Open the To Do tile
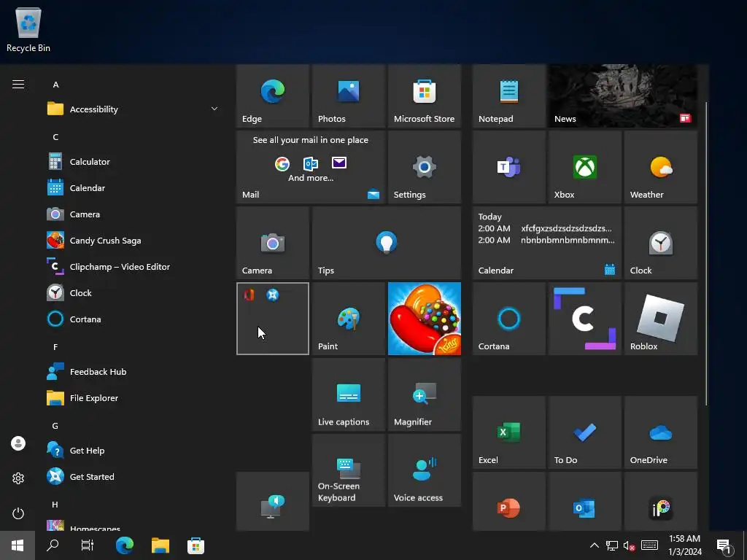The width and height of the screenshot is (747, 560). coord(584,432)
